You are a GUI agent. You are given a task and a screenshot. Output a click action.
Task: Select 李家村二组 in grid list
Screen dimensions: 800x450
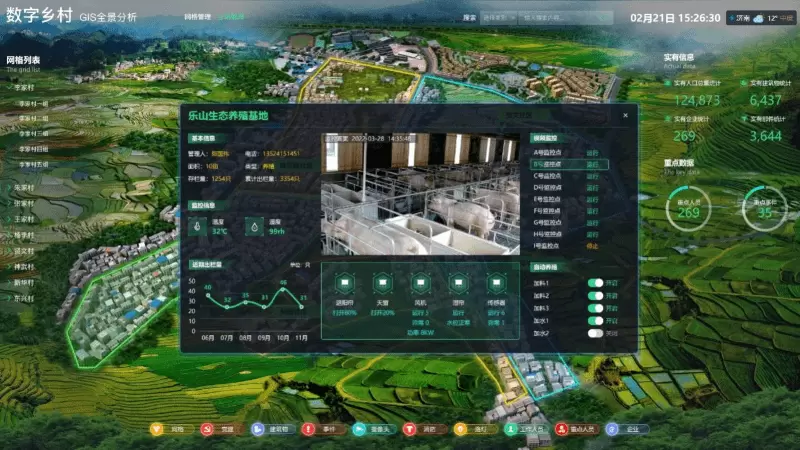click(x=33, y=118)
